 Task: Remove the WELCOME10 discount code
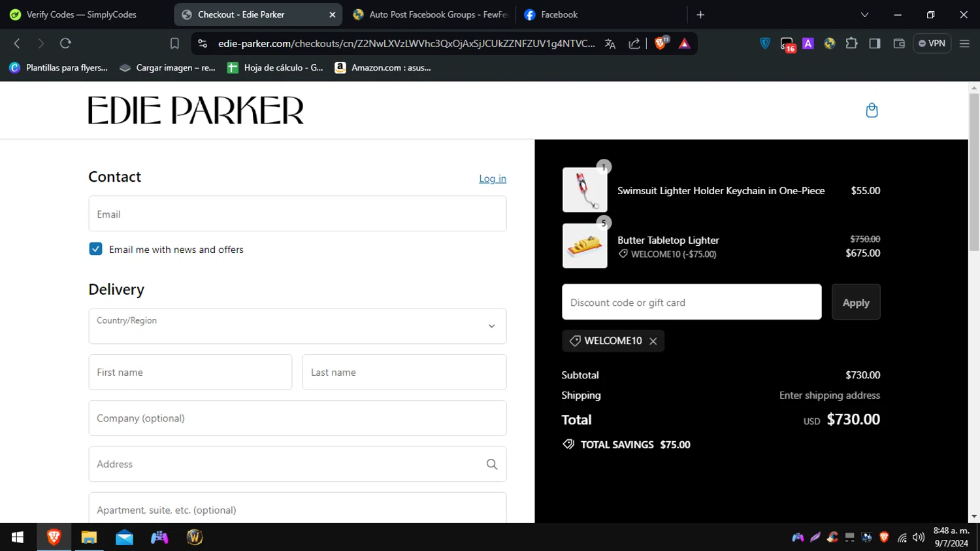tap(653, 341)
